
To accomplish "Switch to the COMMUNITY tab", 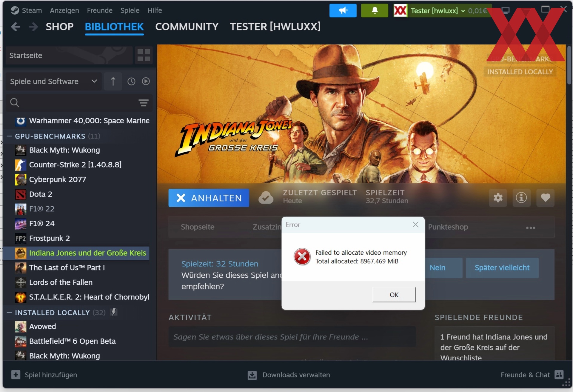I will click(x=187, y=27).
